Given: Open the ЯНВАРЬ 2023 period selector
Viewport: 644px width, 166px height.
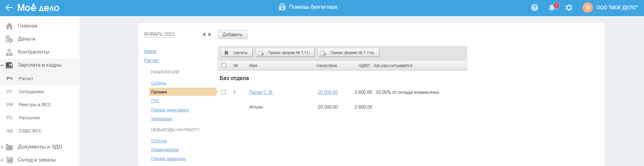Looking at the screenshot, I should 159,34.
